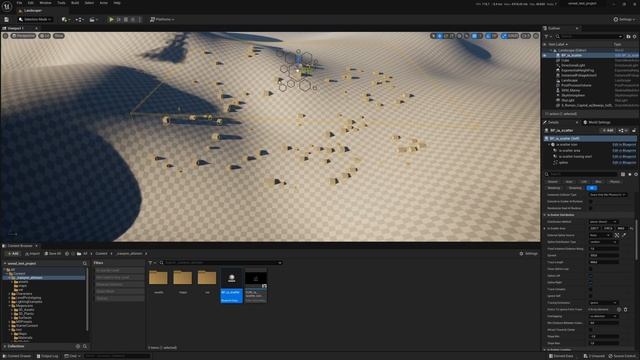The height and width of the screenshot is (360, 640).
Task: Open the cinematics clapperboard icon
Action: [x=93, y=20]
